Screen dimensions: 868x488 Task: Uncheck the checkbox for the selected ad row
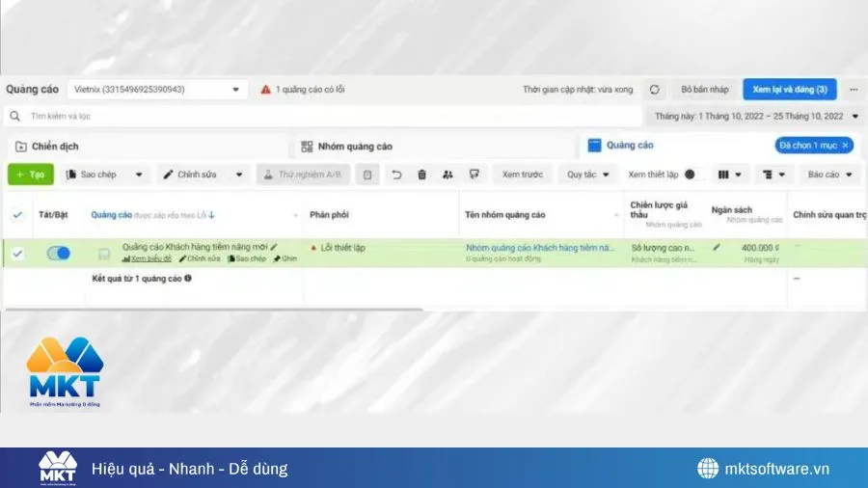[17, 254]
